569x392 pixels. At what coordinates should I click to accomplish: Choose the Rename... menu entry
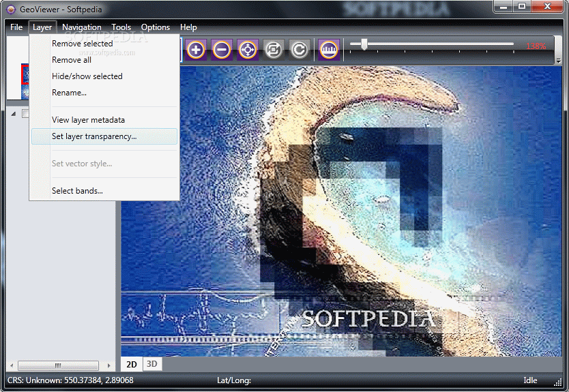tap(104, 93)
